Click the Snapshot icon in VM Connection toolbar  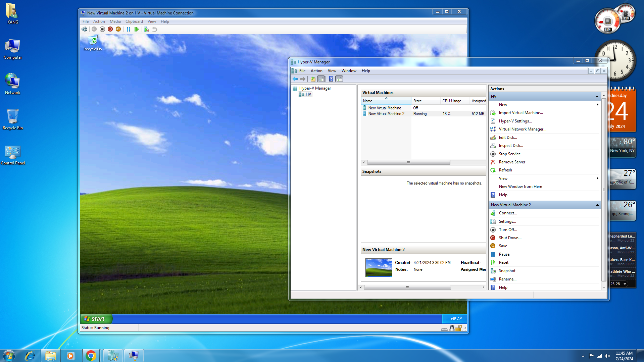(147, 29)
